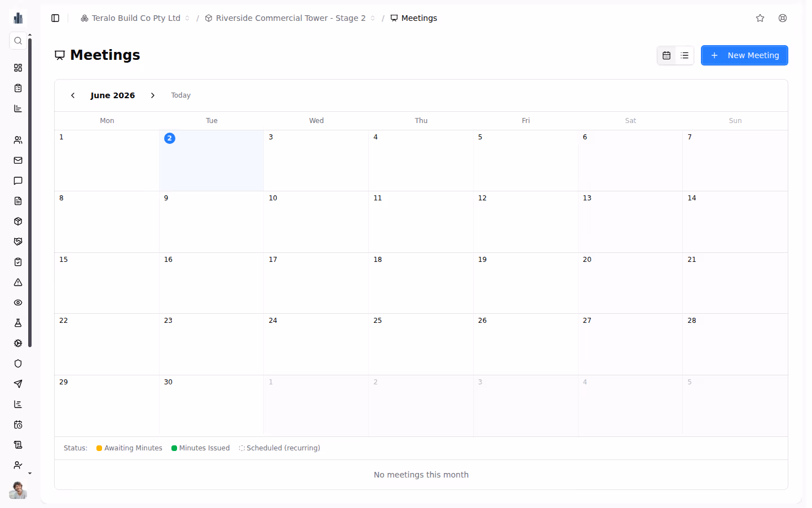
Task: Click the Minutes Issued legend label
Action: [204, 448]
